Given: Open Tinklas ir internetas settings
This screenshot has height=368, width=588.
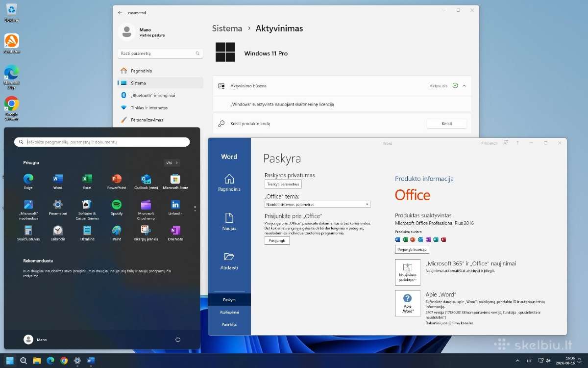Looking at the screenshot, I should point(160,107).
